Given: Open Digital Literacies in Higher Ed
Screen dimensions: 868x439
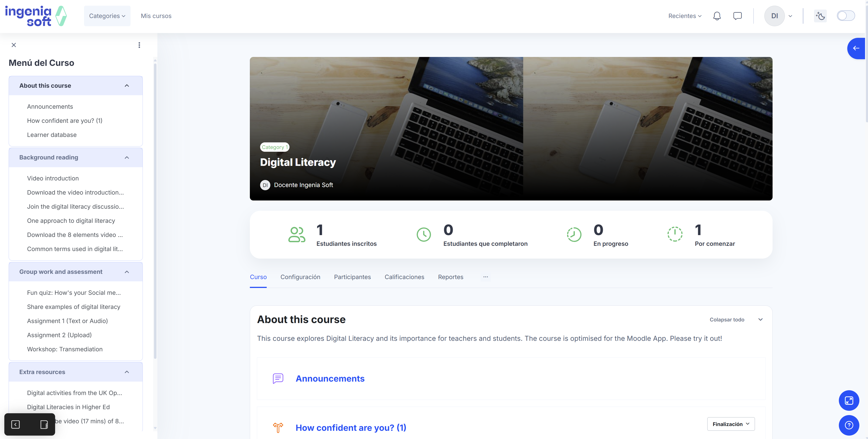Looking at the screenshot, I should click(68, 407).
